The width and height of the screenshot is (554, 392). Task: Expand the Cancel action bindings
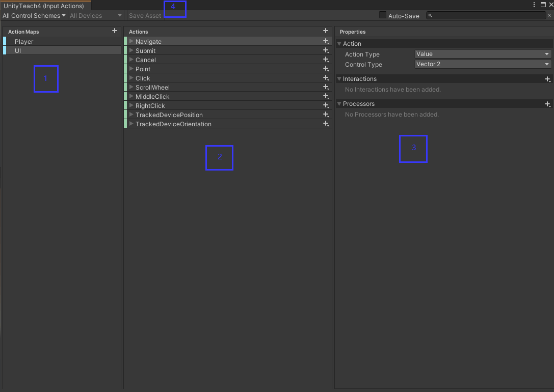[131, 60]
